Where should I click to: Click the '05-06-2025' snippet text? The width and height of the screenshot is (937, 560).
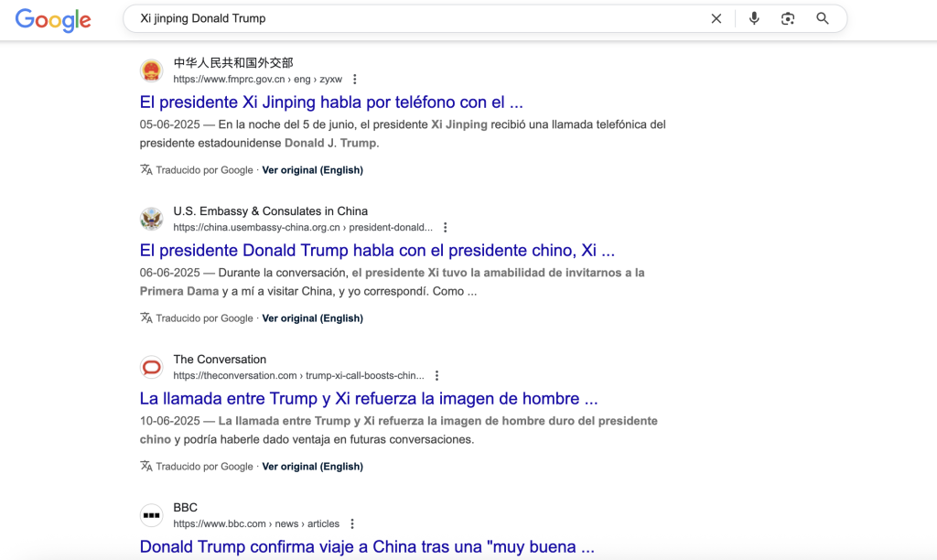(169, 124)
